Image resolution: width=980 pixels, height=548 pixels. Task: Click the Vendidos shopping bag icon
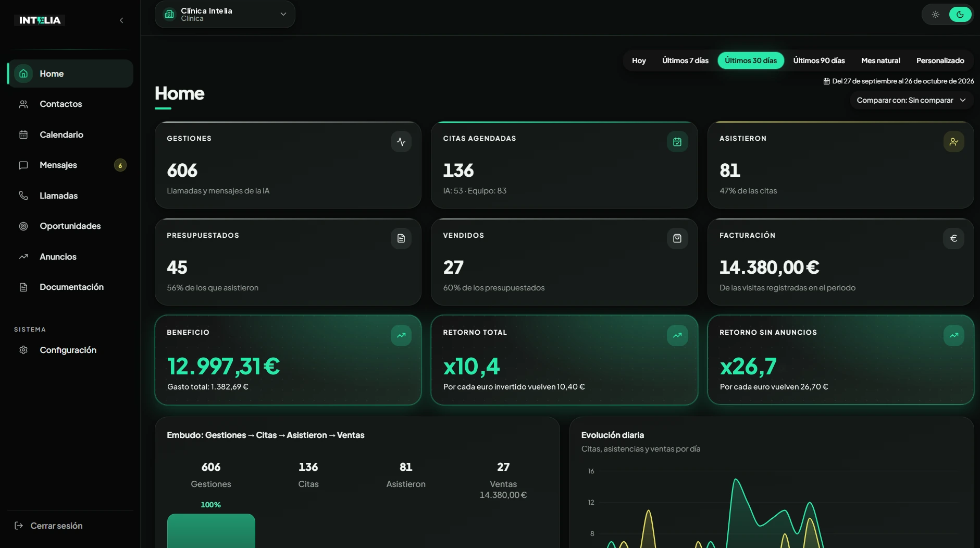coord(677,239)
